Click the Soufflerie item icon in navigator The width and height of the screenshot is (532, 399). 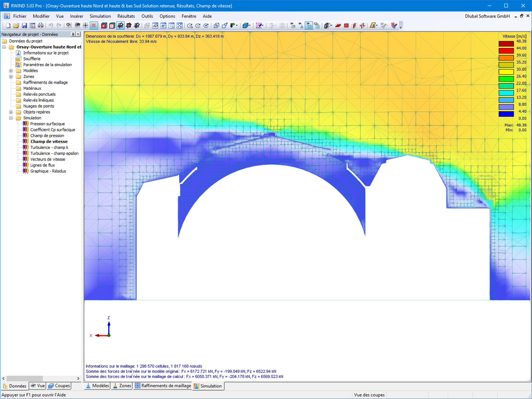pos(19,59)
